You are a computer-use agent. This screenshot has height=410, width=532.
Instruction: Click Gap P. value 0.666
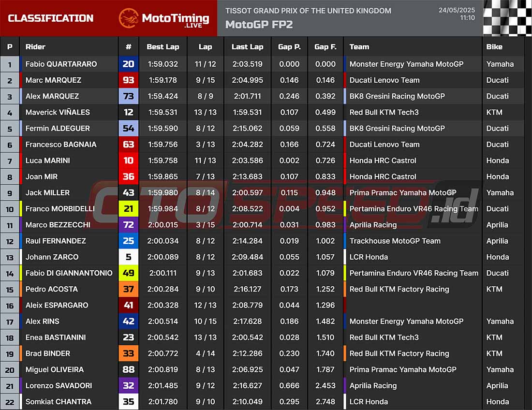pyautogui.click(x=289, y=385)
